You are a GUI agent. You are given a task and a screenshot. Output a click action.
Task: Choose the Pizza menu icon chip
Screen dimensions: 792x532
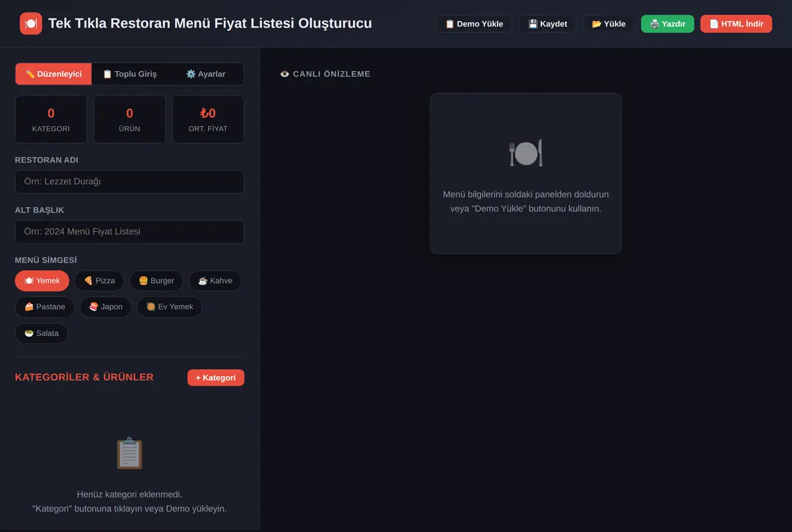click(99, 281)
